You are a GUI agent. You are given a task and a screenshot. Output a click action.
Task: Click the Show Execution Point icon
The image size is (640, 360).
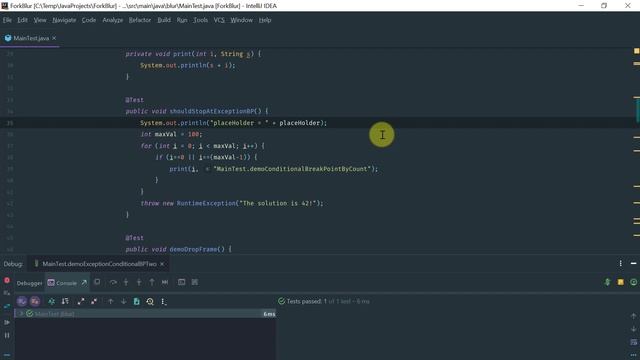97,282
